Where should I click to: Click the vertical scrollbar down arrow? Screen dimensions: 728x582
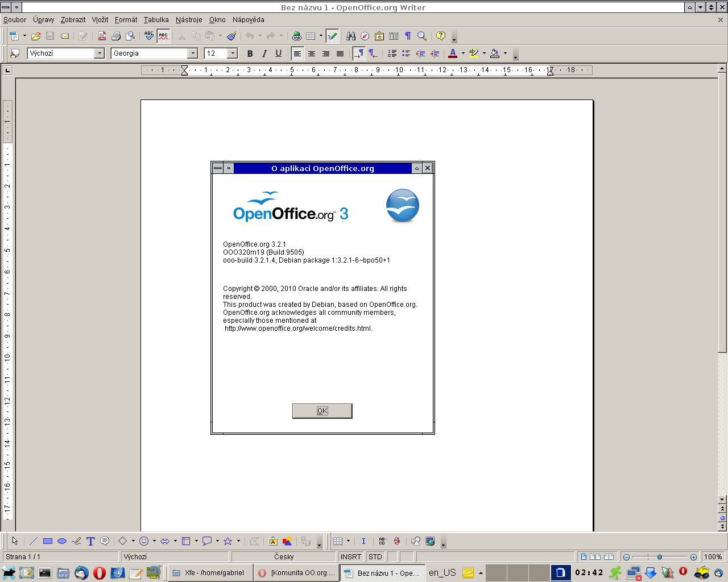pos(722,500)
